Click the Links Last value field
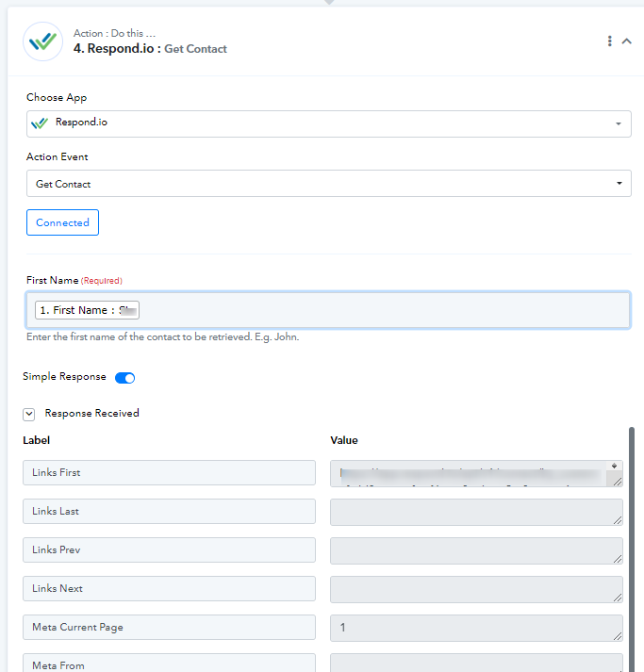This screenshot has width=644, height=672. point(476,512)
